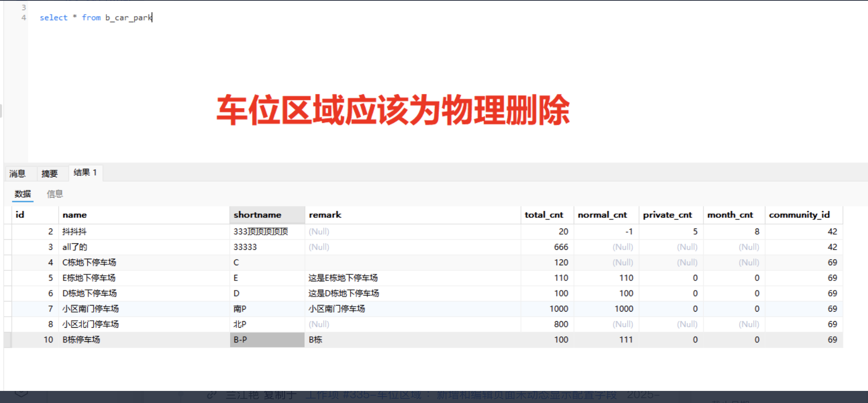Select the 结果 1 tab
868x403 pixels.
click(x=84, y=172)
